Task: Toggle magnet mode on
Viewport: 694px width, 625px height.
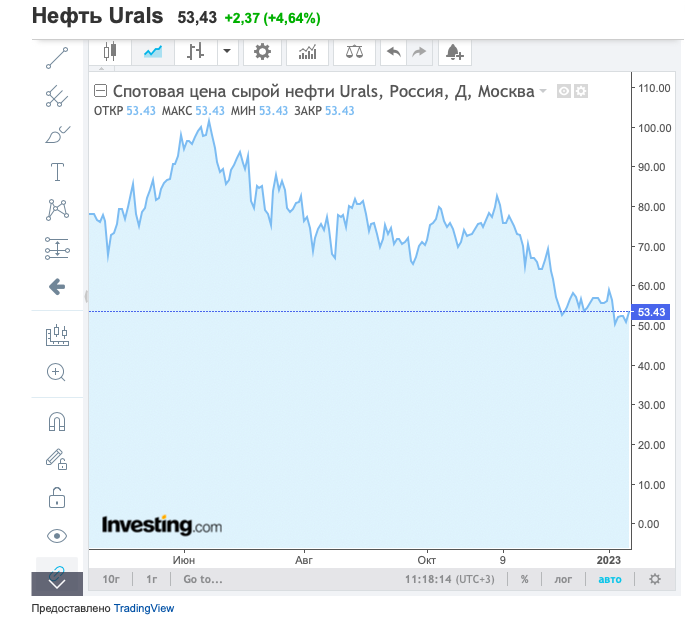Action: [x=57, y=421]
